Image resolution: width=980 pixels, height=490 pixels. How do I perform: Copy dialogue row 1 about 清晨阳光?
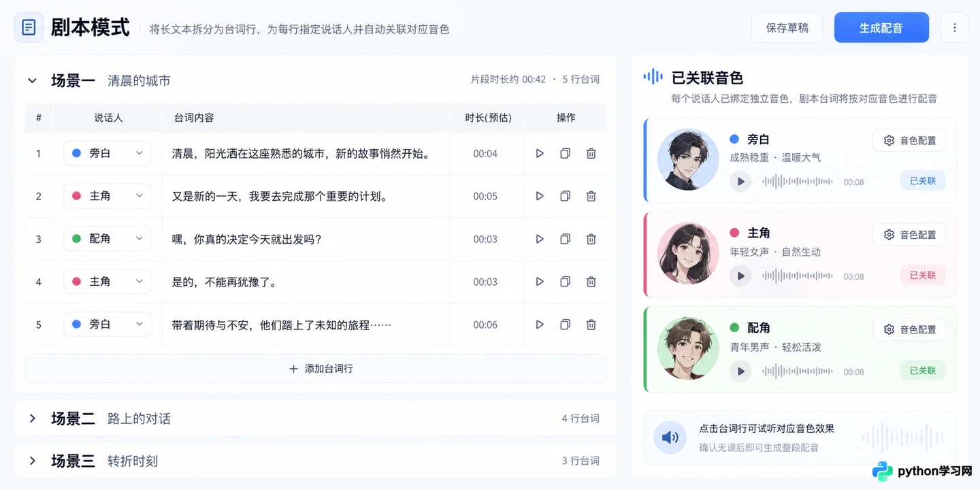(x=565, y=154)
